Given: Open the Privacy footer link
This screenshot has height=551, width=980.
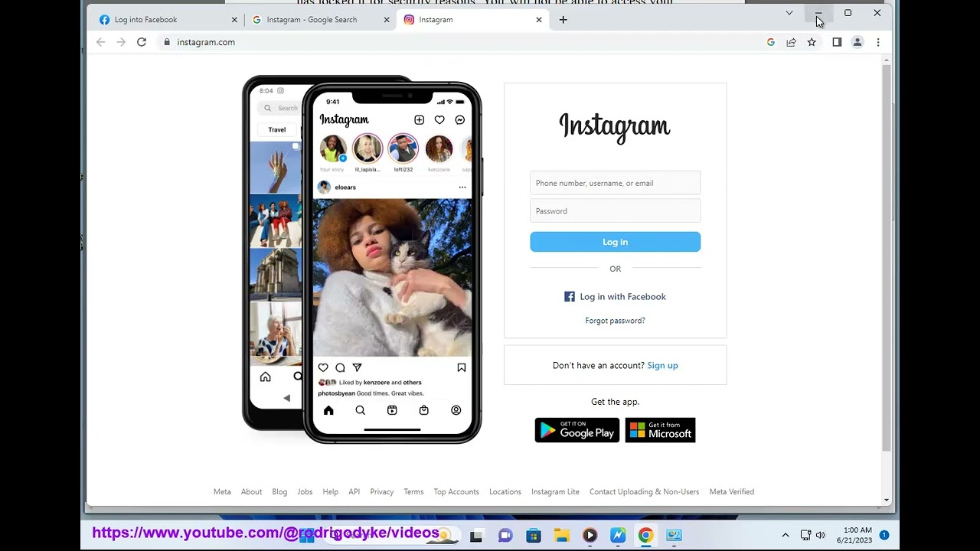Looking at the screenshot, I should (381, 492).
